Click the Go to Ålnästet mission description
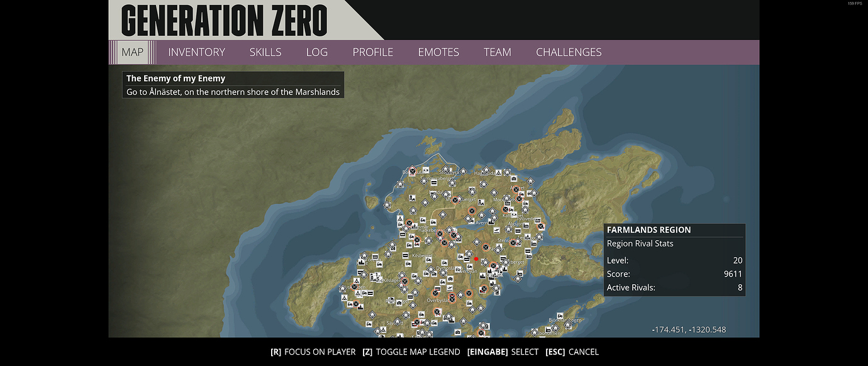The width and height of the screenshot is (868, 366). click(x=233, y=92)
